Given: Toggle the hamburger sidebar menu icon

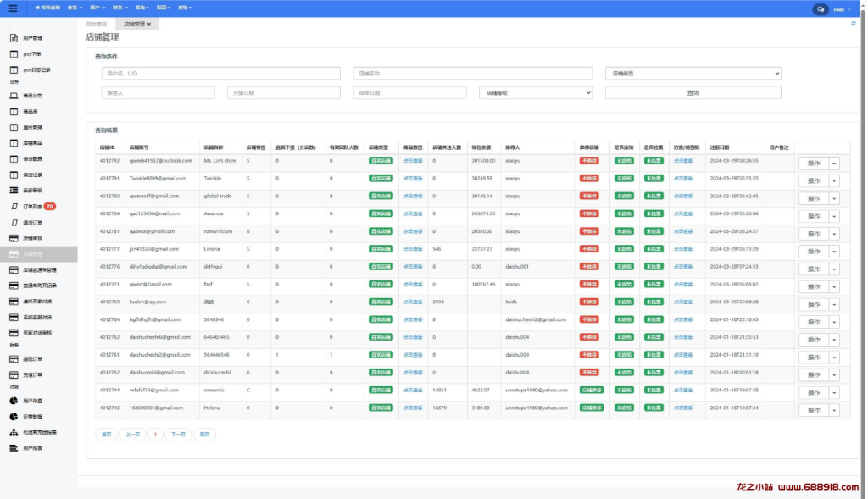Looking at the screenshot, I should point(13,8).
